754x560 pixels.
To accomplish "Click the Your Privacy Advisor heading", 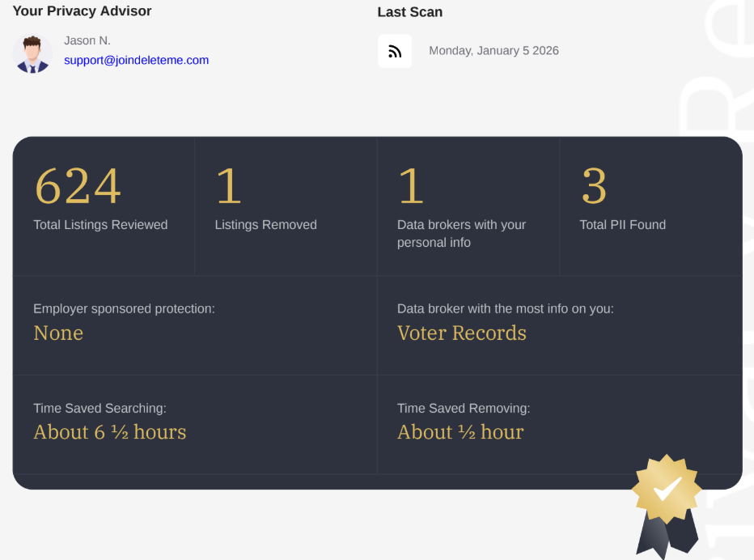I will [82, 11].
